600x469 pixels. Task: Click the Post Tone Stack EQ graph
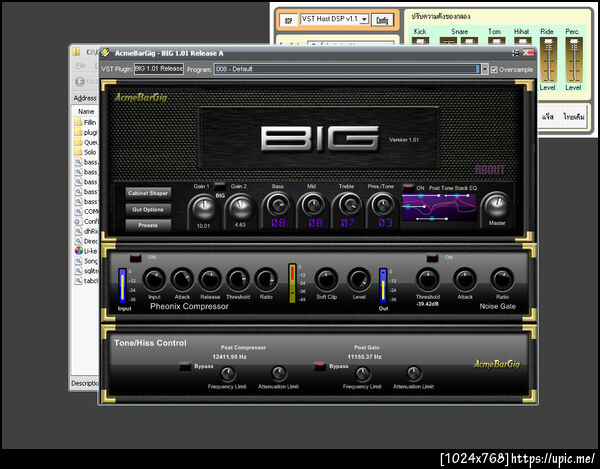[x=439, y=207]
